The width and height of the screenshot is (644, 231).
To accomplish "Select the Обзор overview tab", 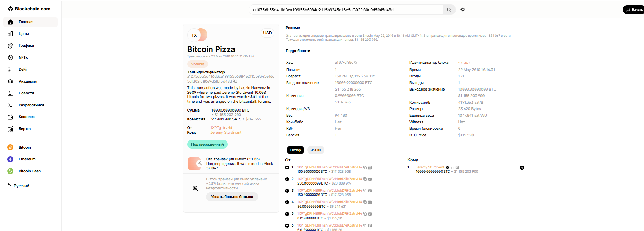I will (295, 150).
